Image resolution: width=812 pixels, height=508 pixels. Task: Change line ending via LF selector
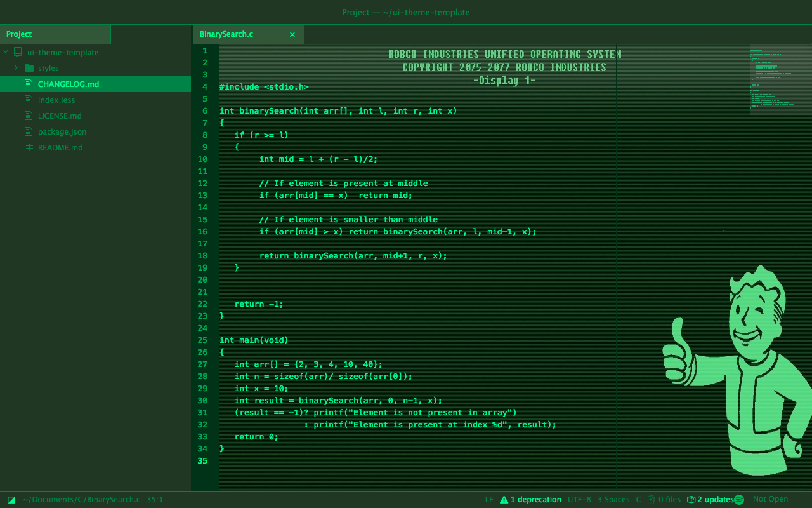pyautogui.click(x=489, y=500)
